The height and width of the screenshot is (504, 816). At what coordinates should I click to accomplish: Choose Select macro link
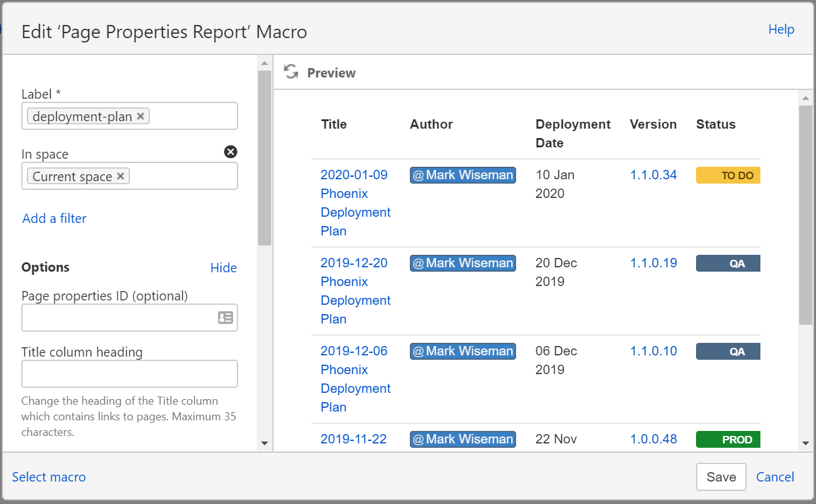[x=49, y=477]
